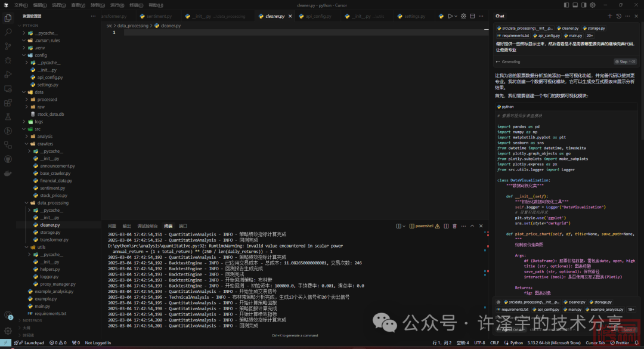Viewport: 644px width, 349px height.
Task: Open the Extensions view in activity bar
Action: point(8,103)
